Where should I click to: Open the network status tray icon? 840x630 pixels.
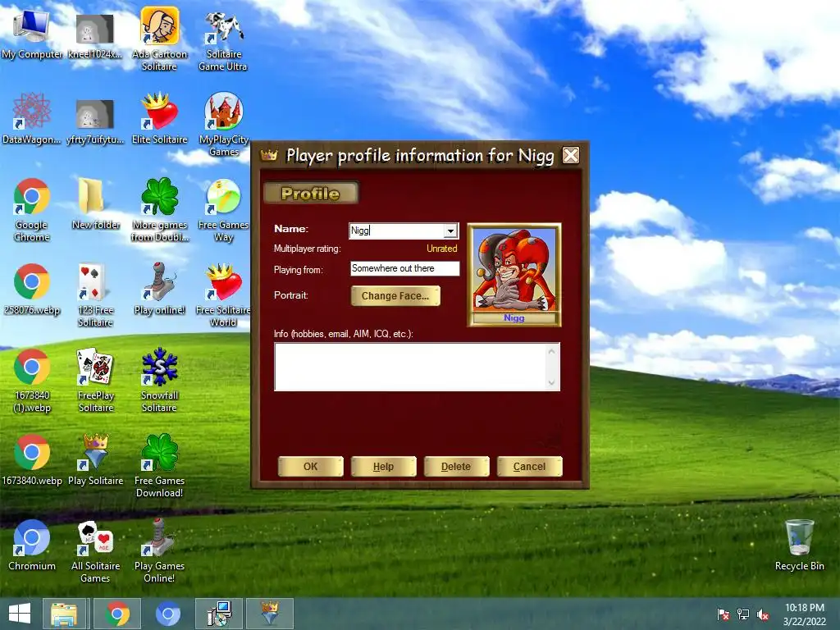click(743, 614)
